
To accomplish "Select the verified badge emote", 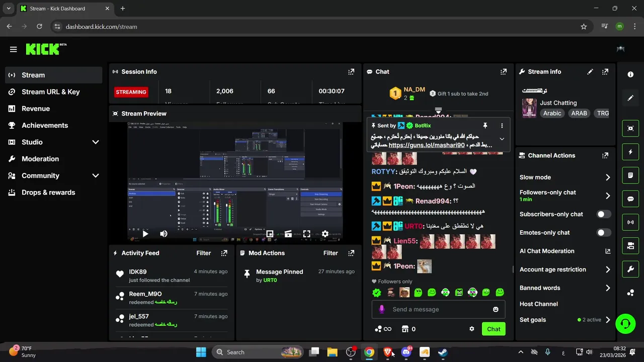I will coord(377,292).
